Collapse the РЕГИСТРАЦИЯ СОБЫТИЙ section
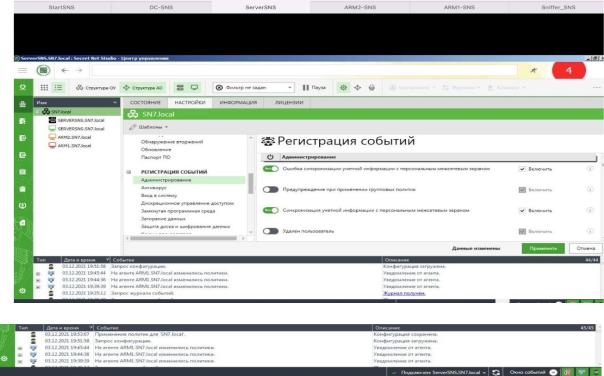 (129, 172)
